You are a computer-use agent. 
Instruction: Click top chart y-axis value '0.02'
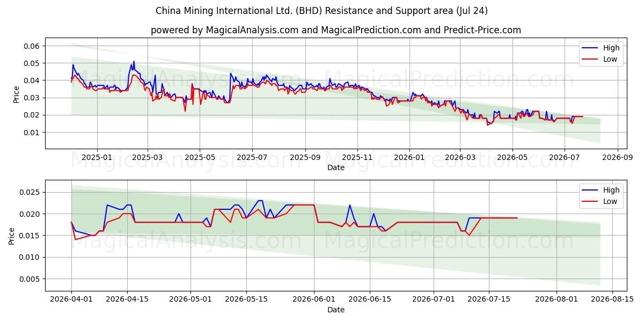click(32, 115)
